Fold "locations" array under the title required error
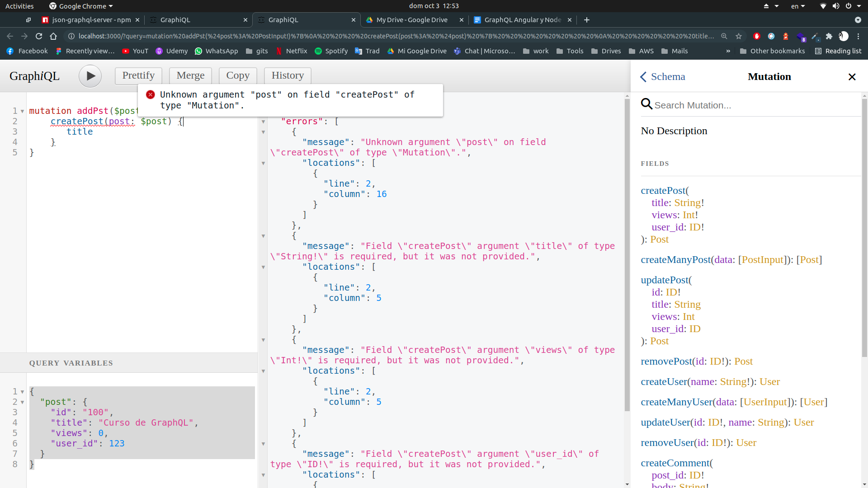The width and height of the screenshot is (868, 488). coord(263,267)
